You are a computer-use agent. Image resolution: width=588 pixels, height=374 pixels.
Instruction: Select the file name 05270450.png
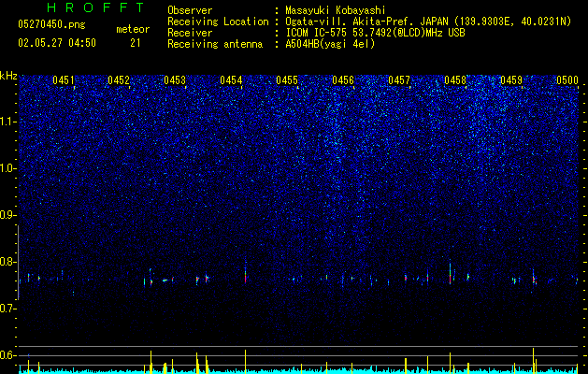[x=51, y=24]
